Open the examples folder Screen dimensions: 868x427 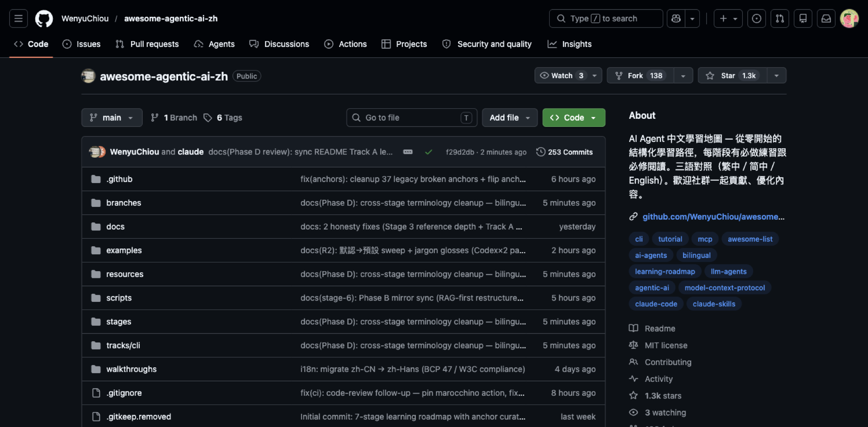point(124,250)
